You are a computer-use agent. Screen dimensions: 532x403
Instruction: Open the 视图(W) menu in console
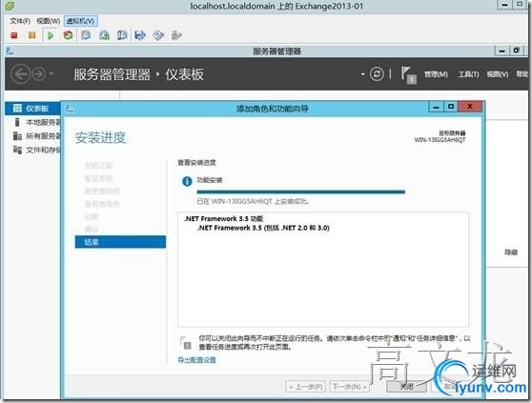[x=49, y=21]
